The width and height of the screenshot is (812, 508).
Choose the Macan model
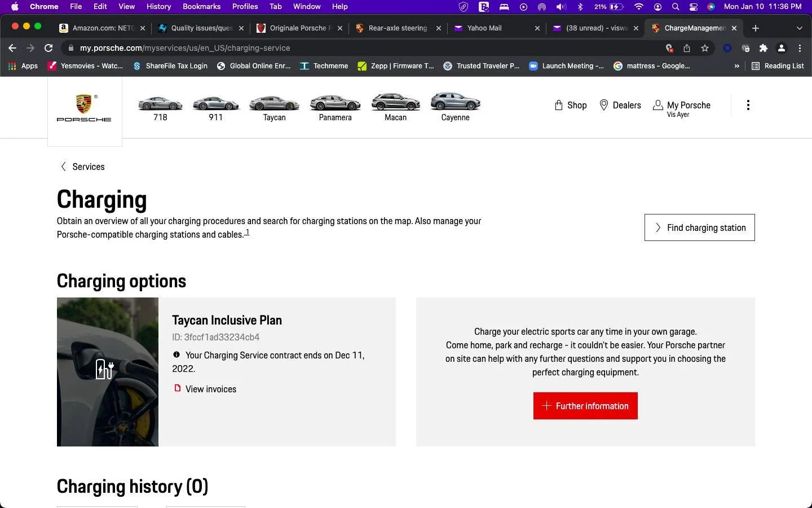[395, 108]
